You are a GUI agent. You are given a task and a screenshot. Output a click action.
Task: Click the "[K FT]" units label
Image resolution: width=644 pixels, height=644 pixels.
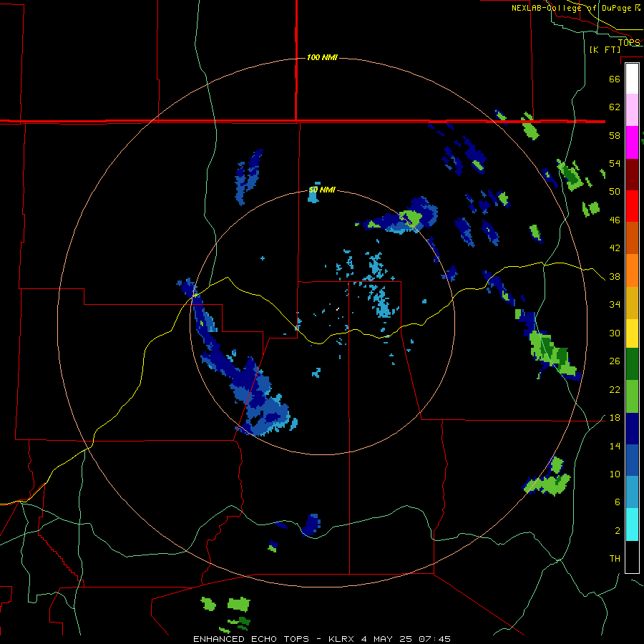[x=605, y=49]
